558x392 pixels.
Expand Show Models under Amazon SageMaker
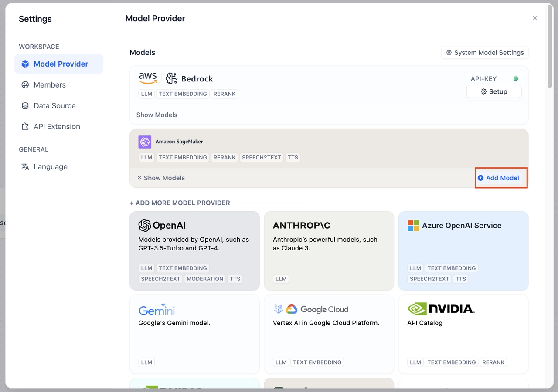click(161, 178)
